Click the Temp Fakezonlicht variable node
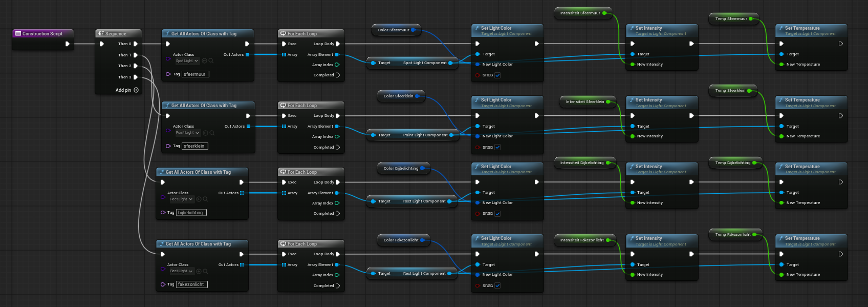The width and height of the screenshot is (868, 307). (x=732, y=235)
